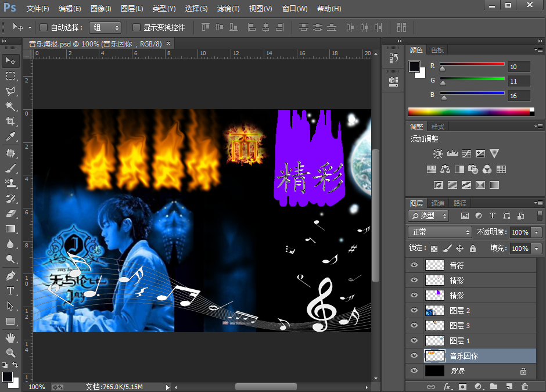546x392 pixels.
Task: Select the Path Selection tool
Action: click(x=10, y=305)
